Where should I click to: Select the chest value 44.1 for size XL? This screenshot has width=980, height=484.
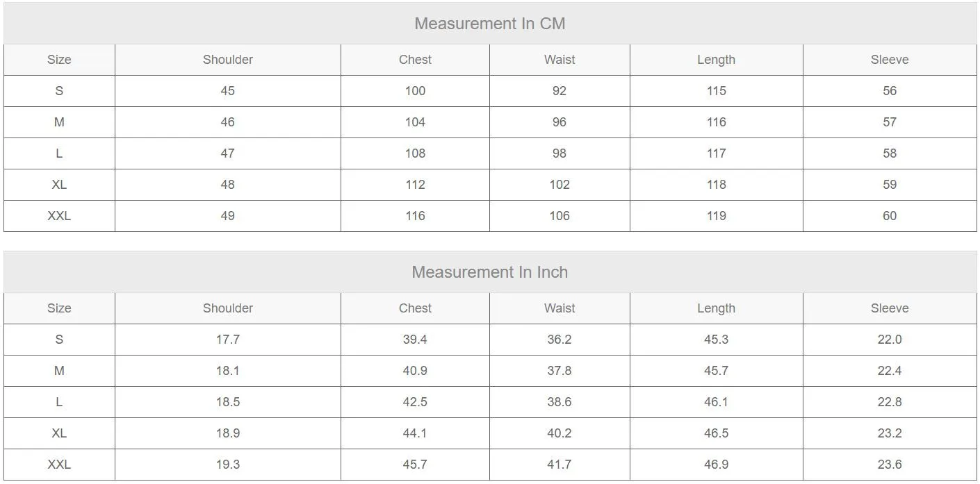tap(415, 433)
